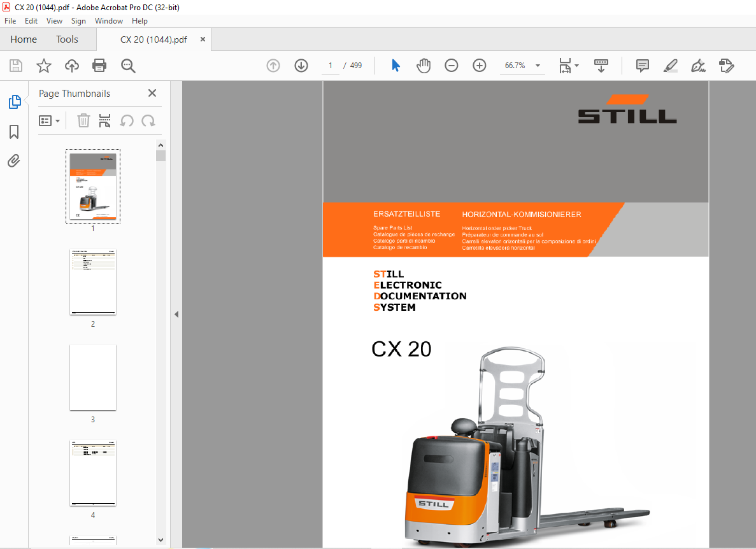Zoom out with minus icon
The image size is (756, 549).
(452, 66)
